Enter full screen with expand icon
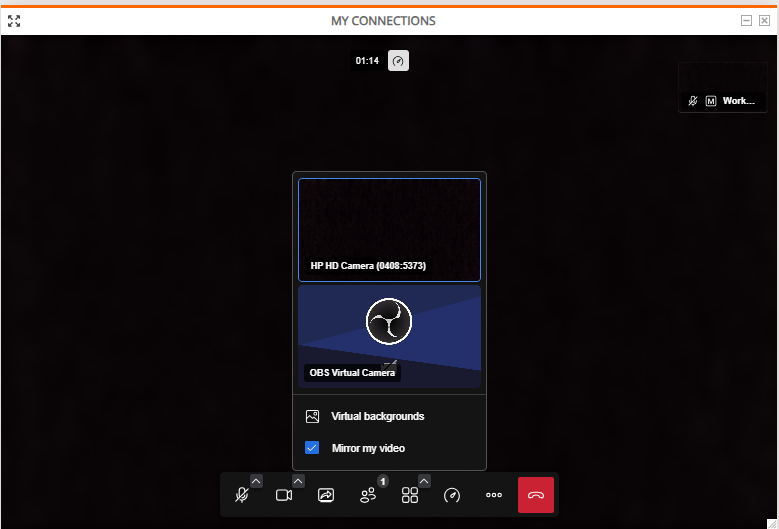 pyautogui.click(x=14, y=21)
